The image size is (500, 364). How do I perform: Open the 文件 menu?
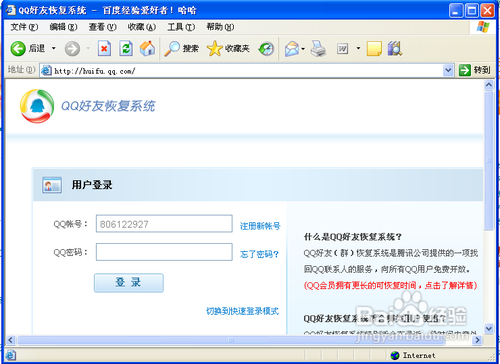(x=24, y=27)
